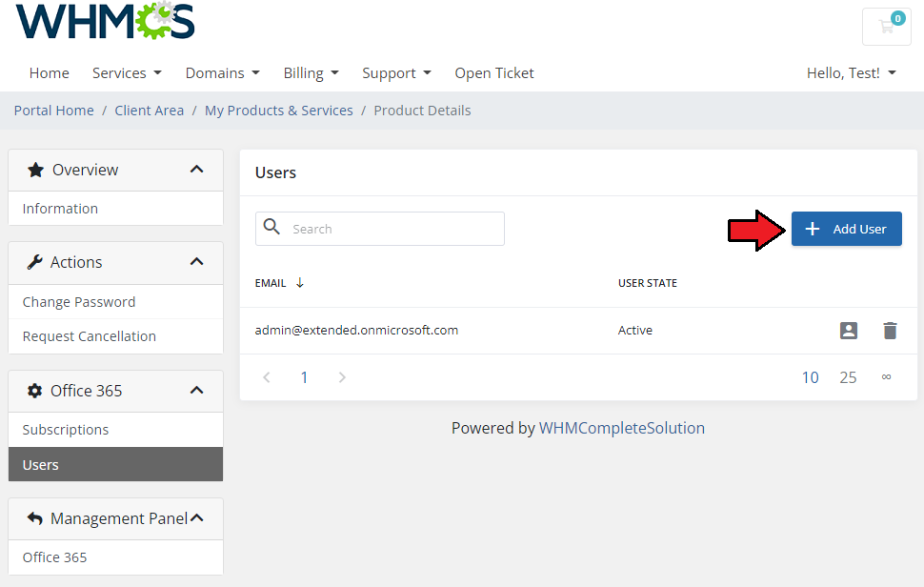Click the admin@extended.onmicrosoft.com email cell
924x587 pixels.
[x=356, y=330]
